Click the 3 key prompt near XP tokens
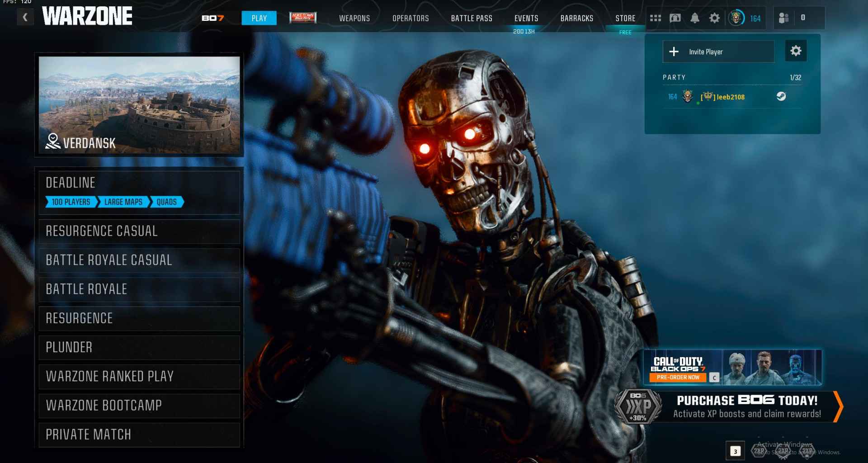 [735, 451]
